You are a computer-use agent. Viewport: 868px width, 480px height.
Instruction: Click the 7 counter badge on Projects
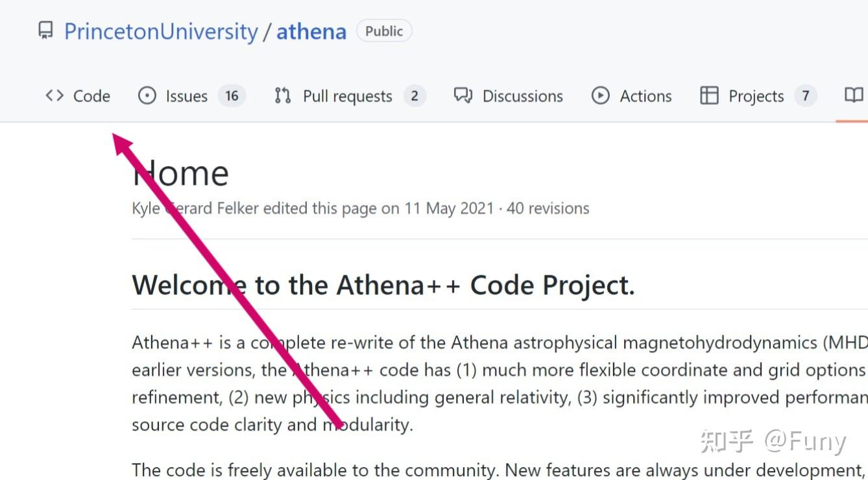[806, 95]
